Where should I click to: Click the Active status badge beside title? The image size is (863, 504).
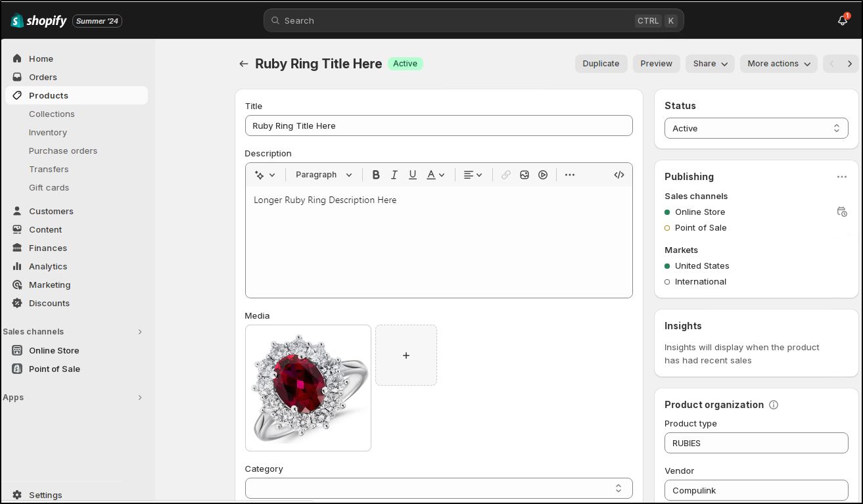coord(405,64)
